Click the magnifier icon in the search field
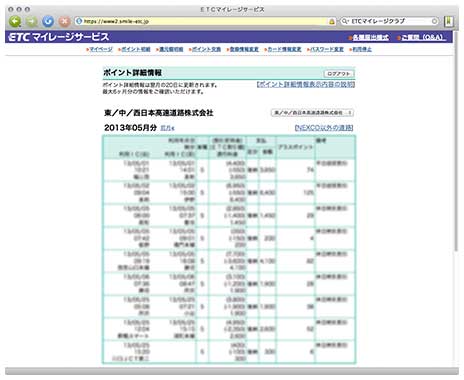Image resolution: width=464 pixels, height=380 pixels. coord(344,21)
